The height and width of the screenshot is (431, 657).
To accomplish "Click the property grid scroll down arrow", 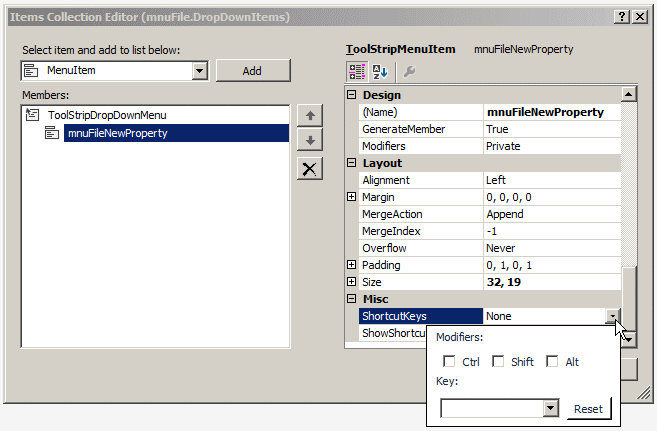I will point(629,339).
